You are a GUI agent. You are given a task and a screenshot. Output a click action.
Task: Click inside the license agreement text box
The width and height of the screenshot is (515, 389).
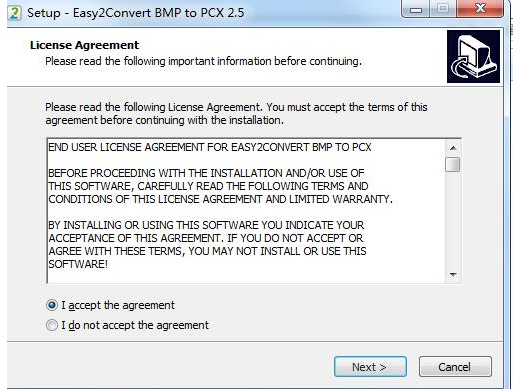(x=246, y=211)
